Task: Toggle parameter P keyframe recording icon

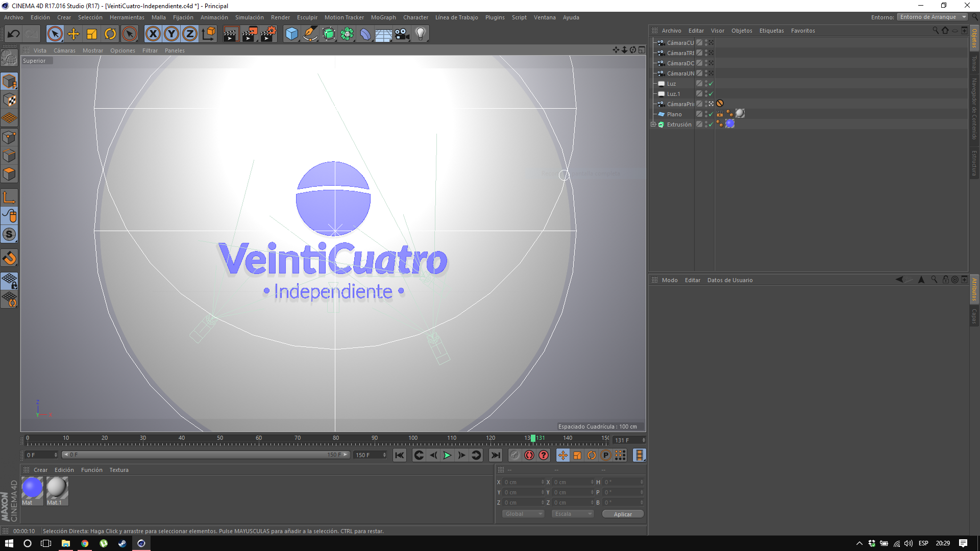Action: [x=606, y=455]
